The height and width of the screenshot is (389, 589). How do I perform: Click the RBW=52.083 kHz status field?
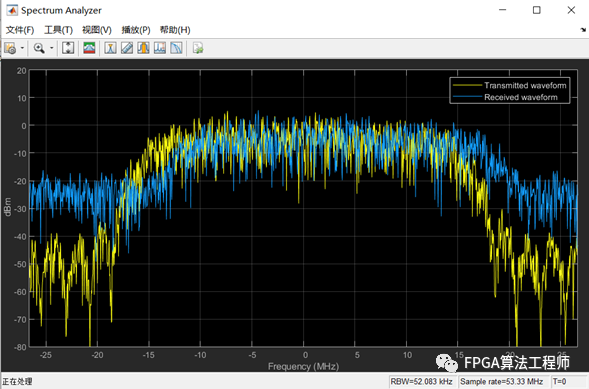click(x=422, y=381)
